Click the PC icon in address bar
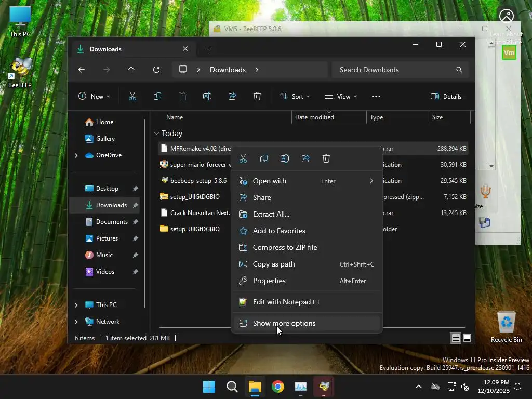 [x=183, y=70]
